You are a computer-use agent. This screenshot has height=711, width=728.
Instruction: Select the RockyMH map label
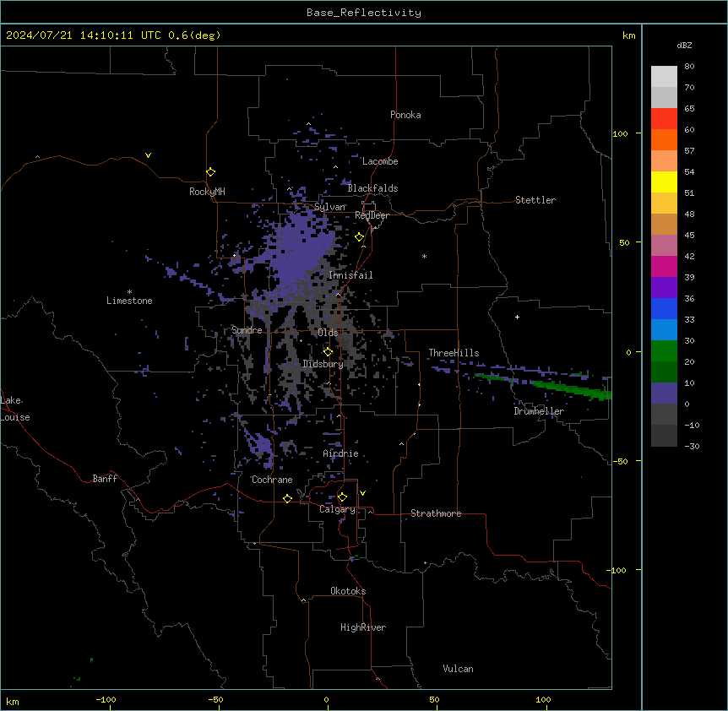click(x=207, y=192)
